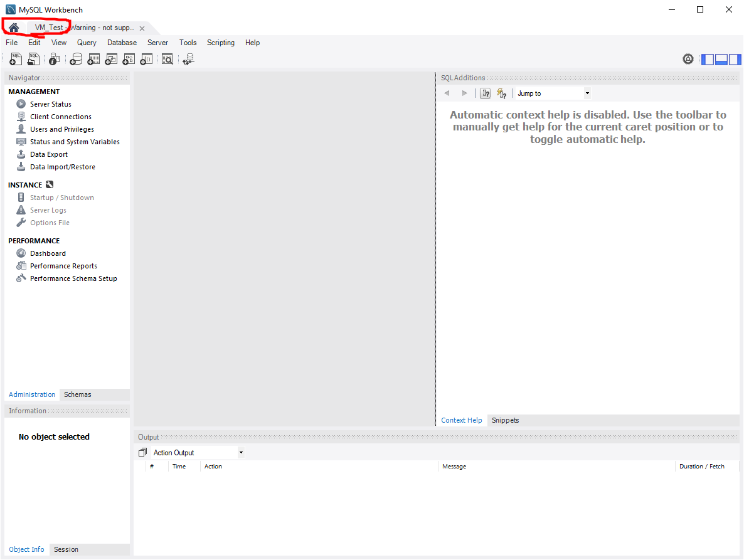Viewport: 744px width, 560px height.
Task: Open an SQL script file icon
Action: pyautogui.click(x=33, y=60)
